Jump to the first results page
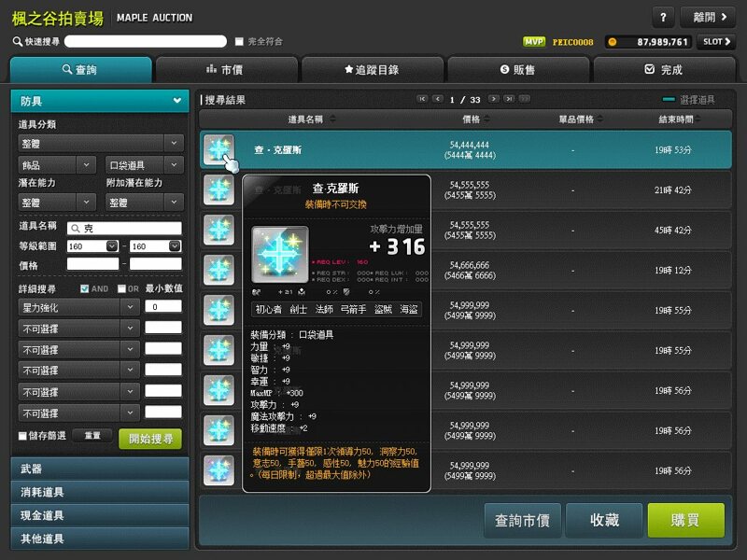This screenshot has height=560, width=747. (422, 99)
